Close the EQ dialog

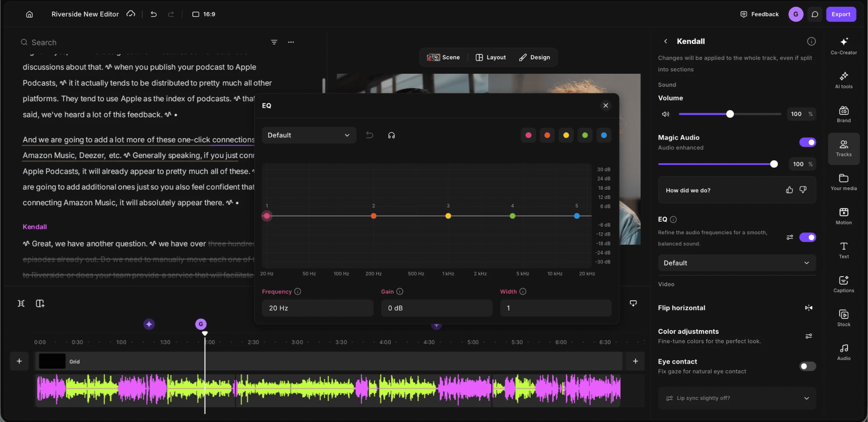[606, 105]
